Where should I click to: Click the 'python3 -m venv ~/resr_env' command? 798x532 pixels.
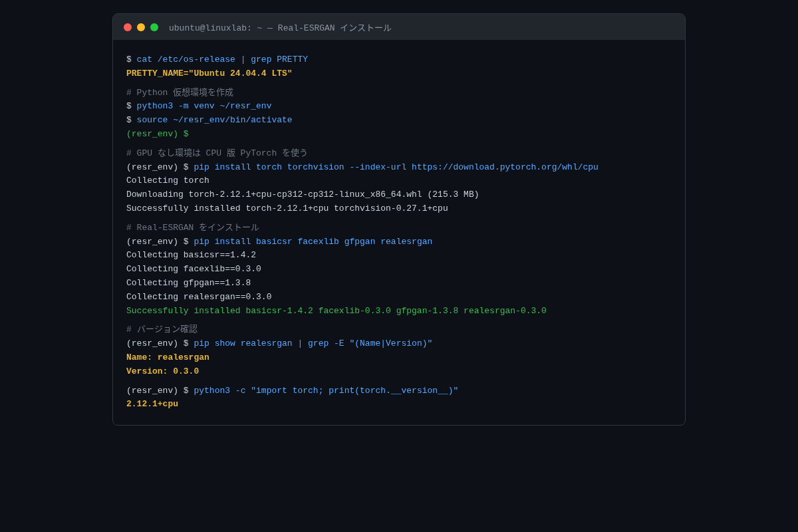[204, 106]
